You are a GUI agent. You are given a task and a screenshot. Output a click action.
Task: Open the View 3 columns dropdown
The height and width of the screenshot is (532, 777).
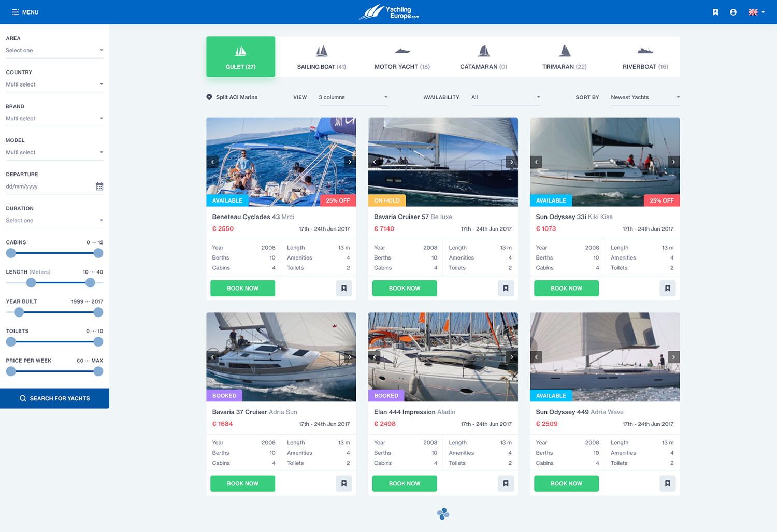[x=353, y=97]
